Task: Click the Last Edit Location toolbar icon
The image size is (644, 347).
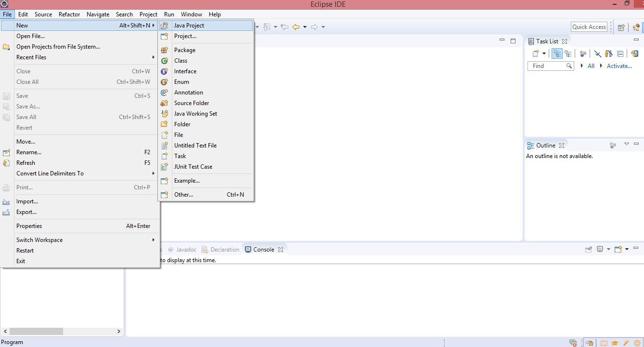Action: (284, 27)
